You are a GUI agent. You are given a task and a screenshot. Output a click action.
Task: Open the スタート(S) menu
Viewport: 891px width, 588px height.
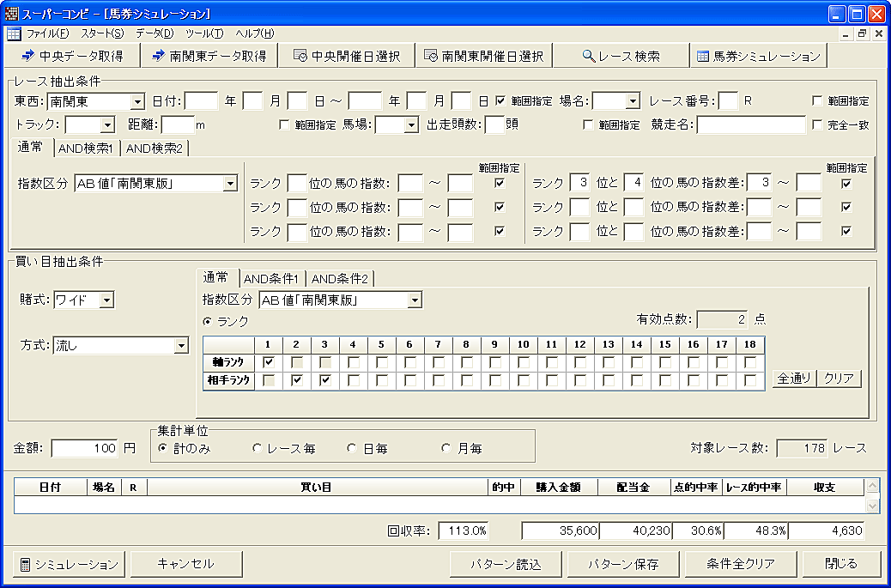102,33
